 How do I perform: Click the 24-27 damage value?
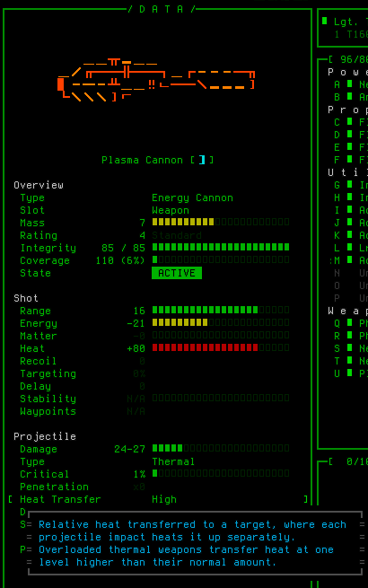[x=129, y=449]
